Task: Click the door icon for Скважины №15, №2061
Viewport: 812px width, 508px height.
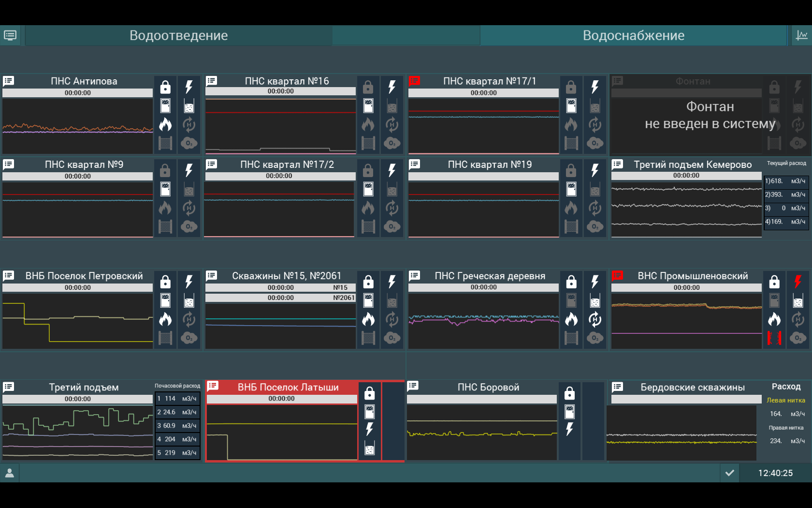Action: tap(368, 300)
